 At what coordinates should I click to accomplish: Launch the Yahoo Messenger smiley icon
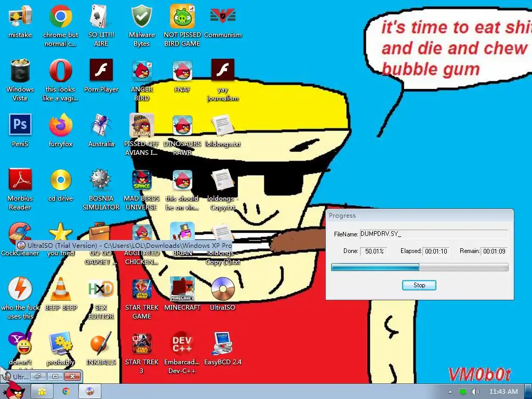(20, 343)
